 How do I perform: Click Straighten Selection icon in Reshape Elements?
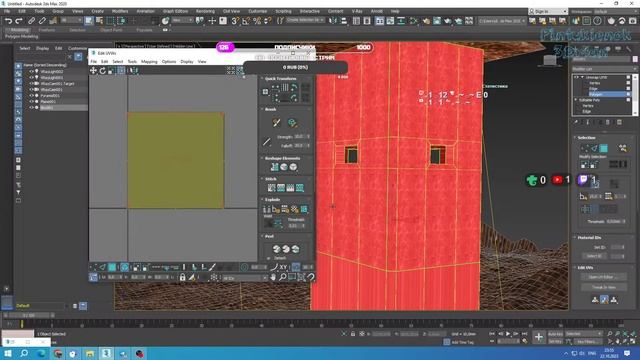click(x=274, y=167)
